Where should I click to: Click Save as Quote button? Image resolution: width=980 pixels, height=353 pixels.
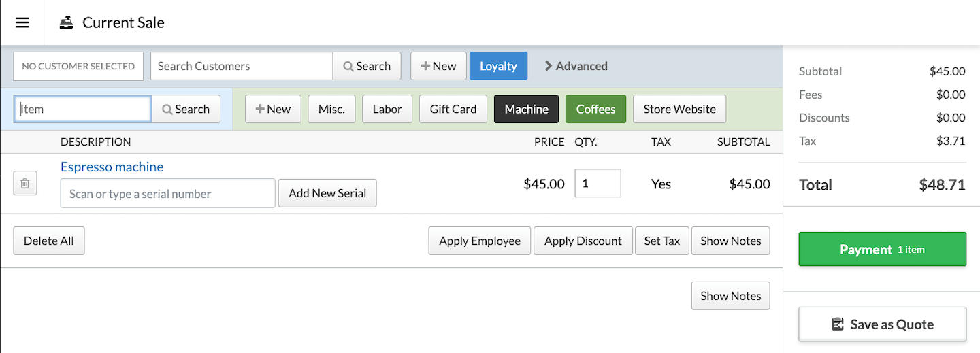[x=882, y=324]
